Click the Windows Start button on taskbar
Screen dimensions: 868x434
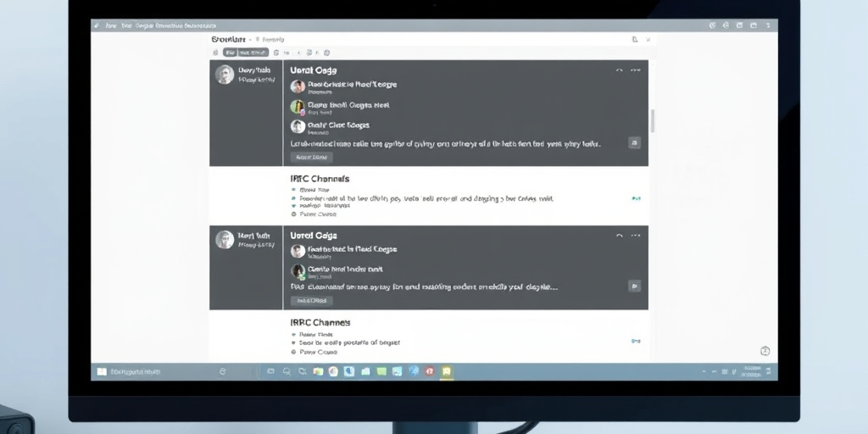(102, 371)
